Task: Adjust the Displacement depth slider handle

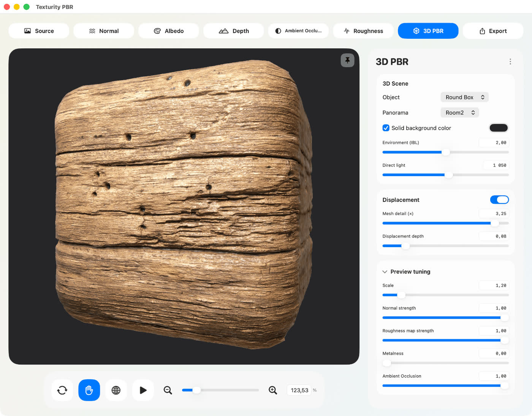Action: click(x=405, y=246)
